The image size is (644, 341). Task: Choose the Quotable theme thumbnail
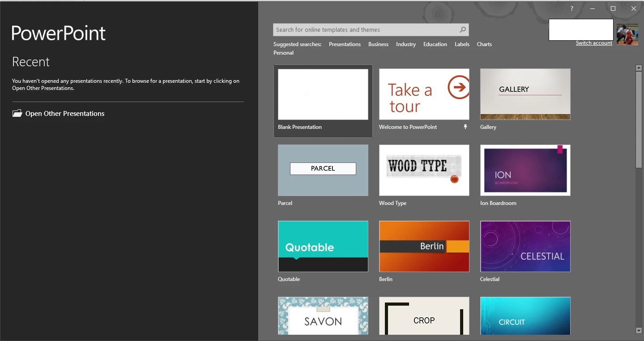click(x=323, y=246)
